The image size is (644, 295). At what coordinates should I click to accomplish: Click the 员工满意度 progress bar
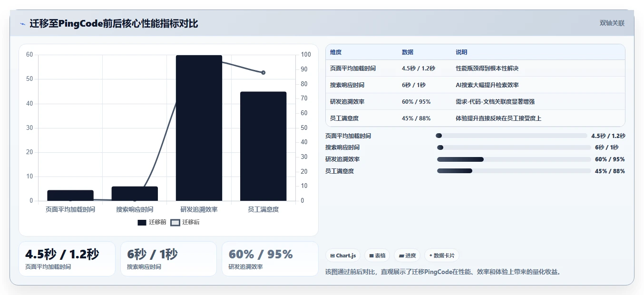(514, 171)
